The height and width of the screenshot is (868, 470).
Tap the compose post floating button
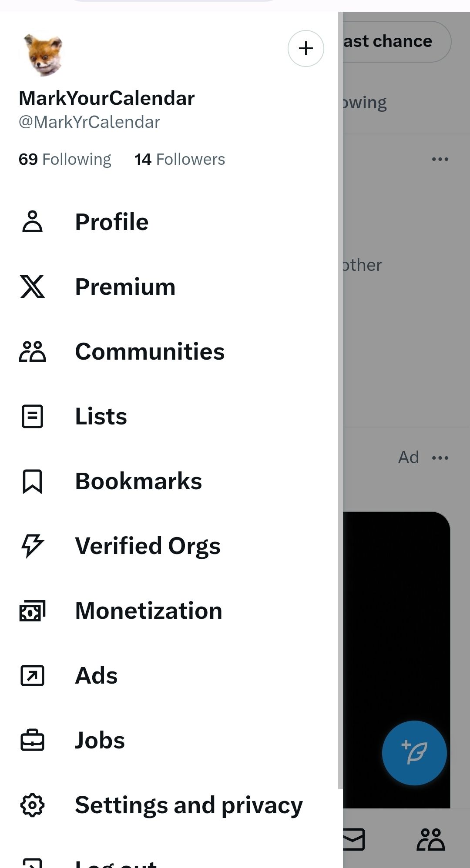pos(414,753)
